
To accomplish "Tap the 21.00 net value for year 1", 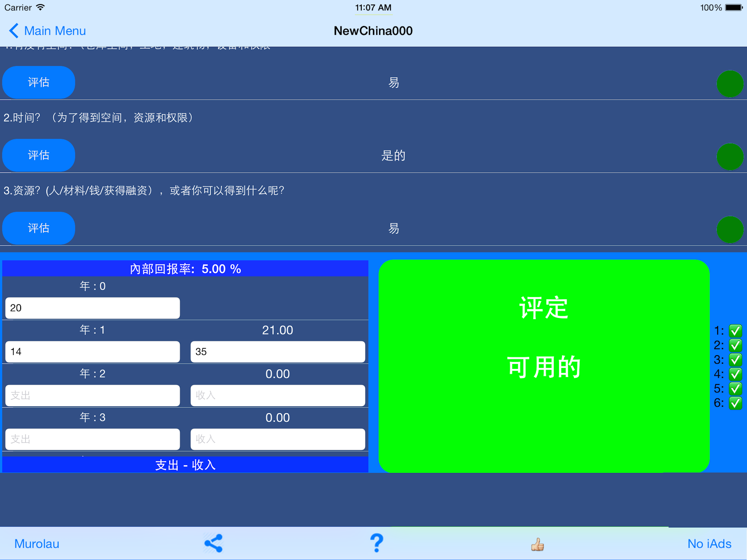I will pyautogui.click(x=278, y=330).
